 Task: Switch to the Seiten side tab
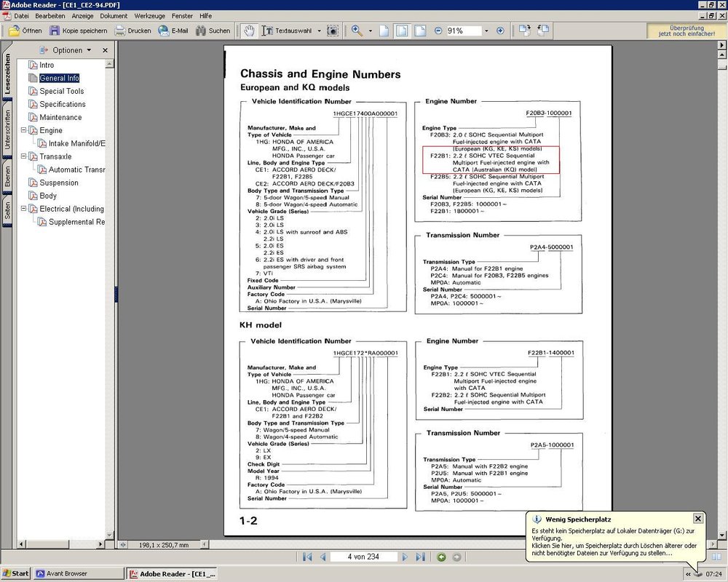tap(7, 211)
